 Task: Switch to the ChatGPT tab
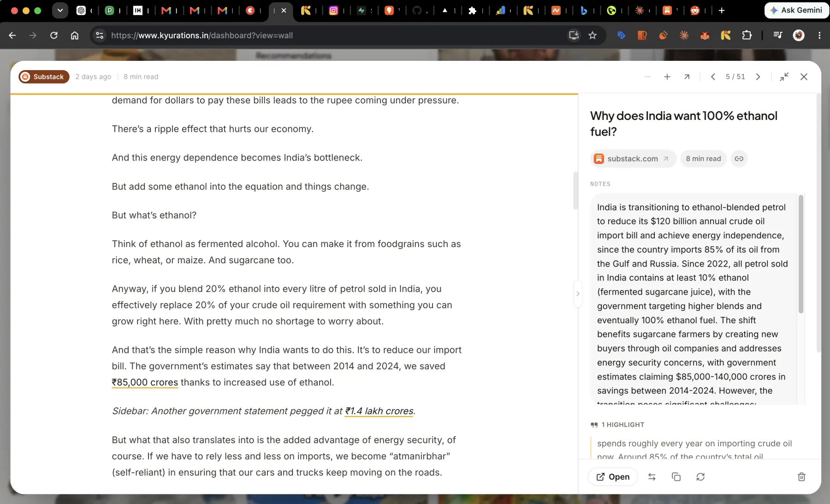[81, 10]
